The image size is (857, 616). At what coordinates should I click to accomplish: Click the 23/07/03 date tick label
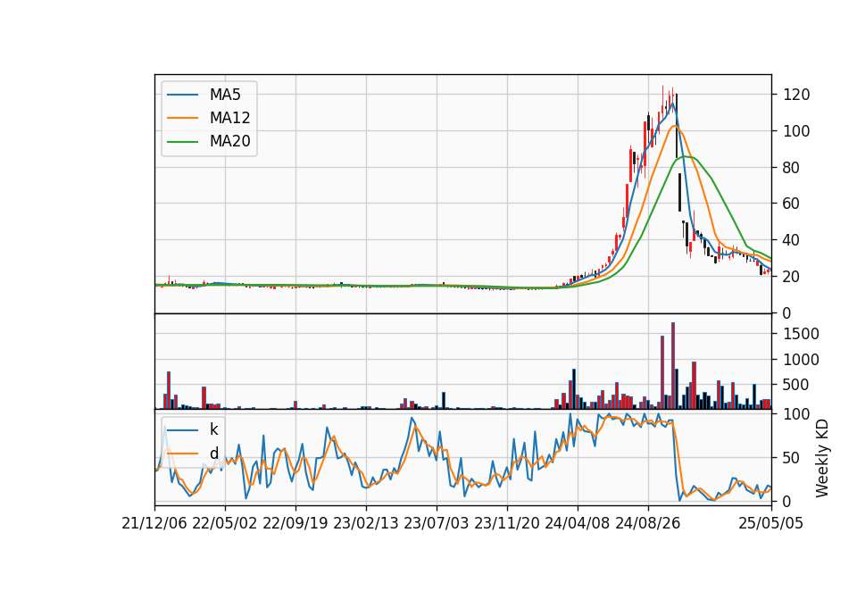tap(437, 523)
